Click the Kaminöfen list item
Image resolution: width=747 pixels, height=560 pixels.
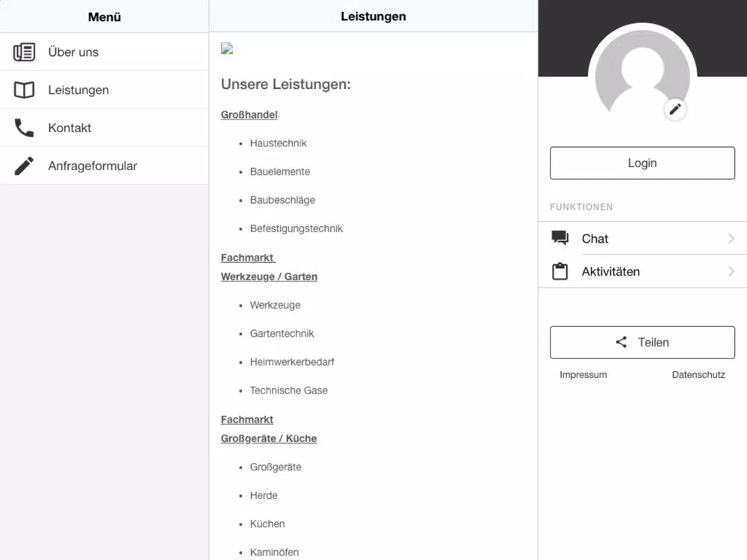274,553
